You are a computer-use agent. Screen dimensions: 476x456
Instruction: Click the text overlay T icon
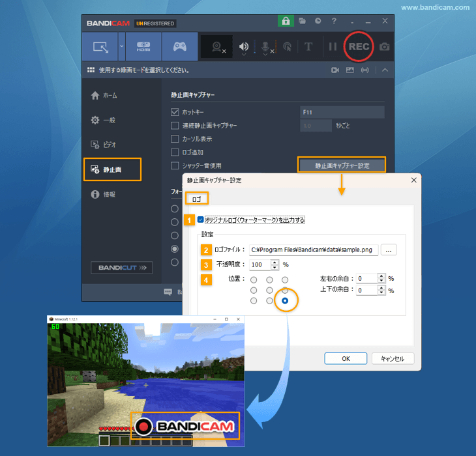click(308, 47)
